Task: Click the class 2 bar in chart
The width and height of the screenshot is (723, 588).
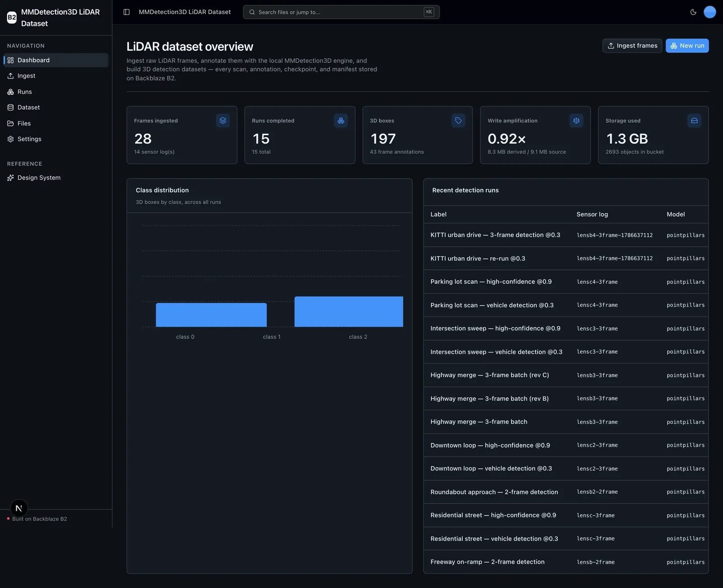Action: pos(349,311)
